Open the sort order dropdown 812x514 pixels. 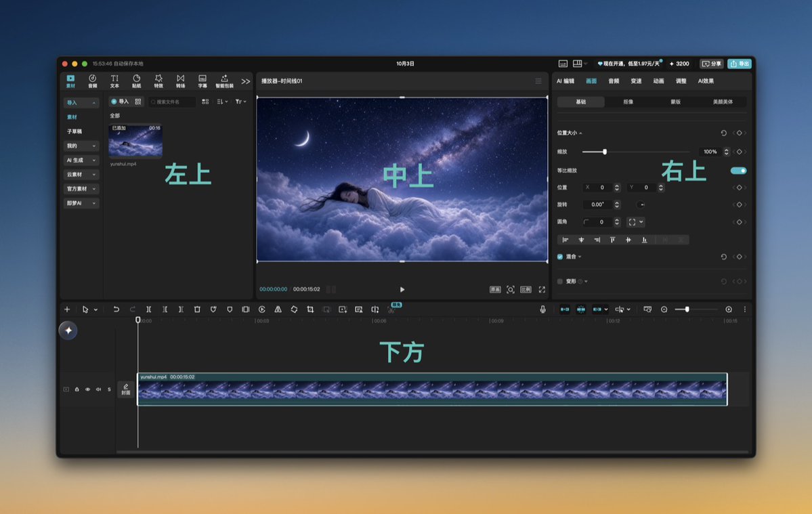click(x=222, y=102)
